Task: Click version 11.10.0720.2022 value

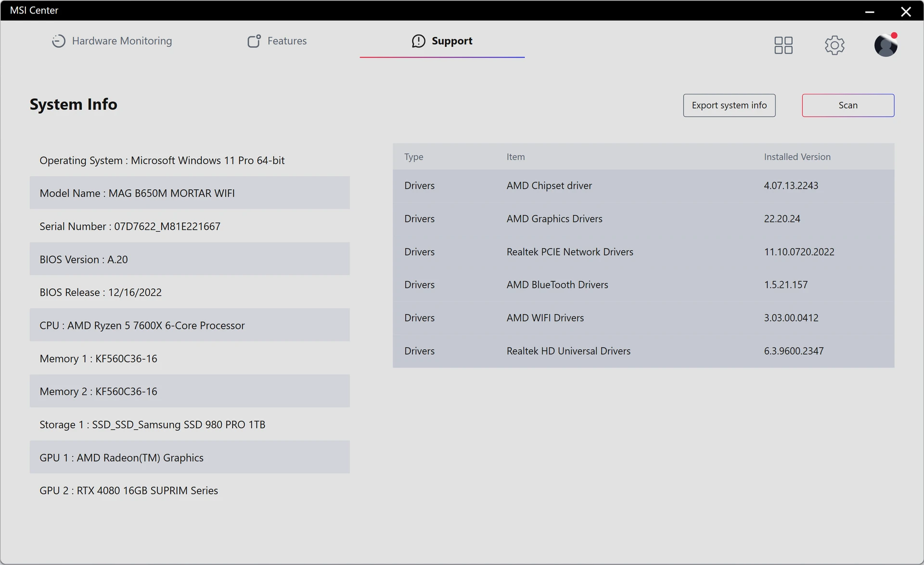Action: (799, 252)
